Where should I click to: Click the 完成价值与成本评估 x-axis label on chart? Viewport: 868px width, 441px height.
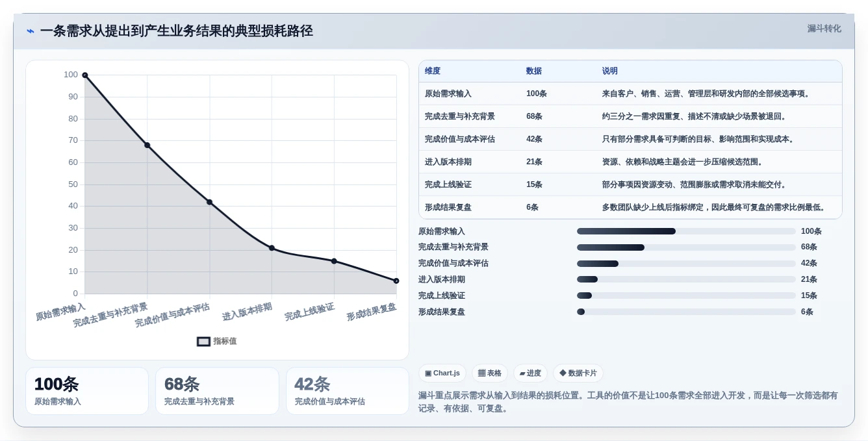coord(172,315)
